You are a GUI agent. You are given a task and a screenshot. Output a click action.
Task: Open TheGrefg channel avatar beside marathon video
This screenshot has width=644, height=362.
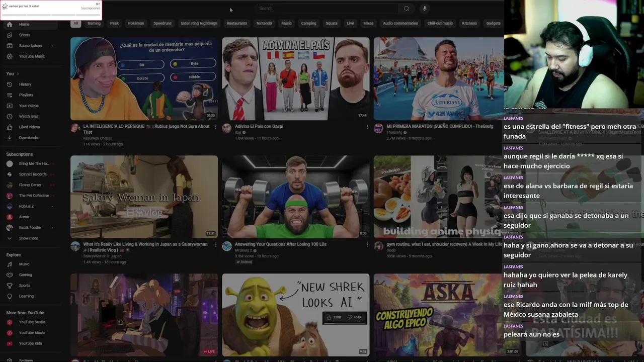(378, 128)
